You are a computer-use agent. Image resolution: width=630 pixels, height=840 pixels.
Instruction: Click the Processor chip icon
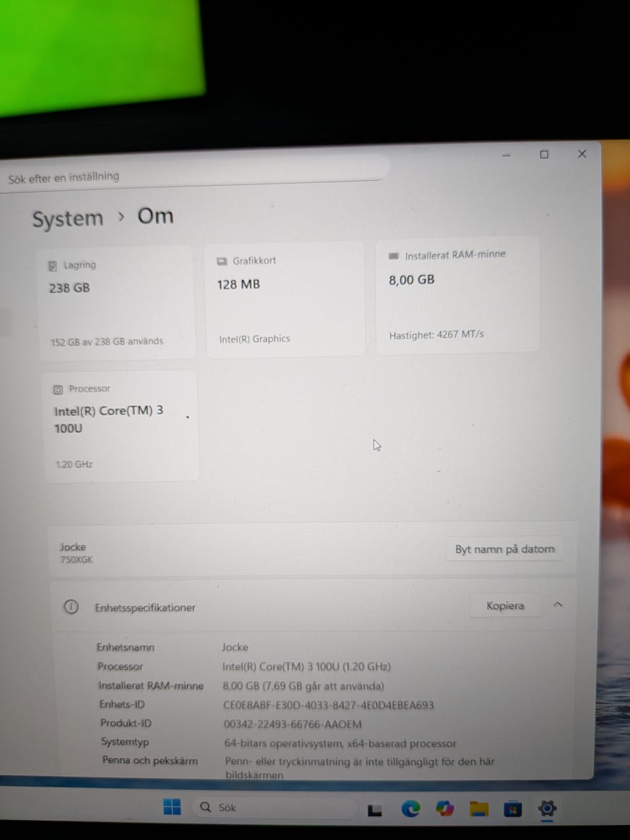58,389
